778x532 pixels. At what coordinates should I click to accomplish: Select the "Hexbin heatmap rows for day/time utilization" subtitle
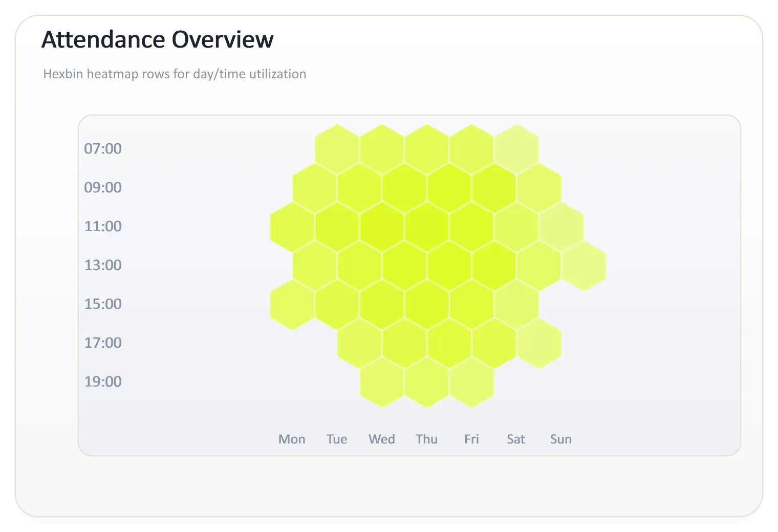click(175, 74)
